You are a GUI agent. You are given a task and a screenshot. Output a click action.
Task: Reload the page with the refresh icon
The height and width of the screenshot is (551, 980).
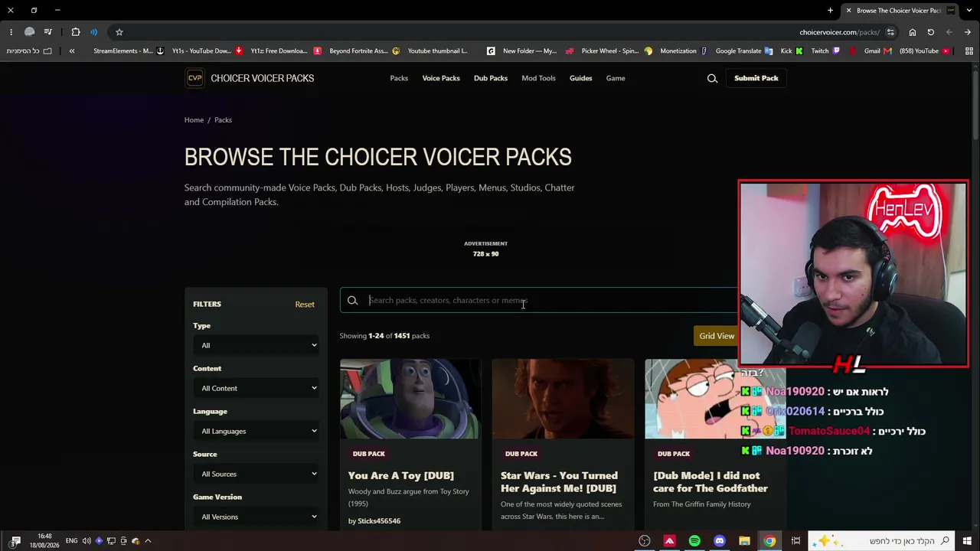(x=931, y=32)
